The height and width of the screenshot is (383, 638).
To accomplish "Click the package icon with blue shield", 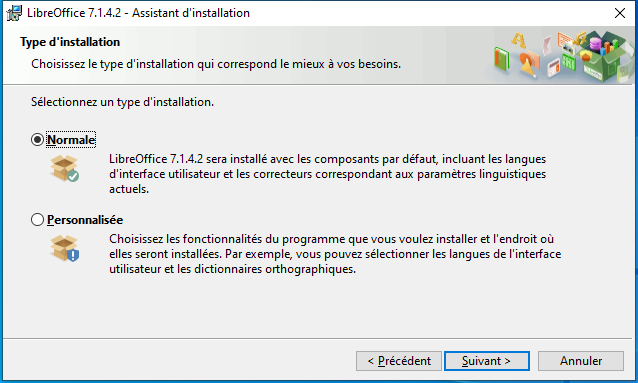I will coord(64,248).
